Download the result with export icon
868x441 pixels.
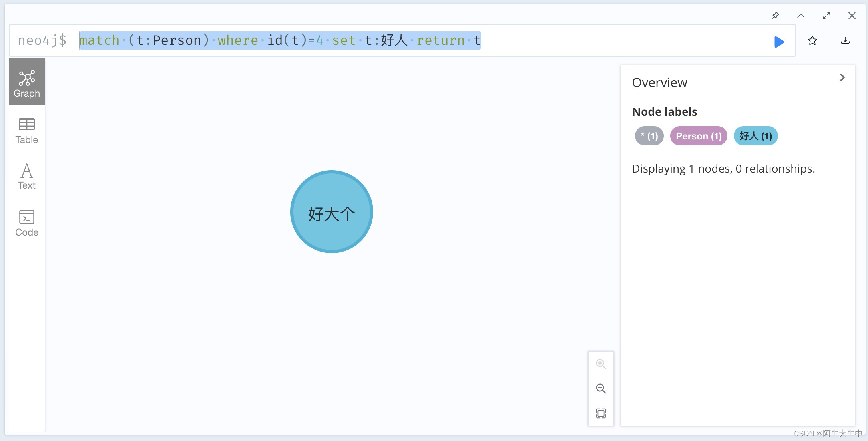point(845,40)
